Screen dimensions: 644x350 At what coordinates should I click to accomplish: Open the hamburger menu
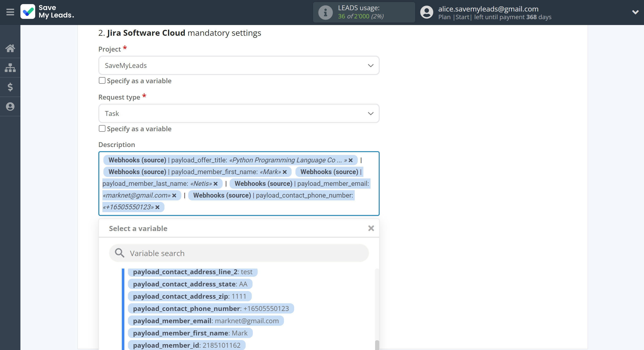coord(10,12)
